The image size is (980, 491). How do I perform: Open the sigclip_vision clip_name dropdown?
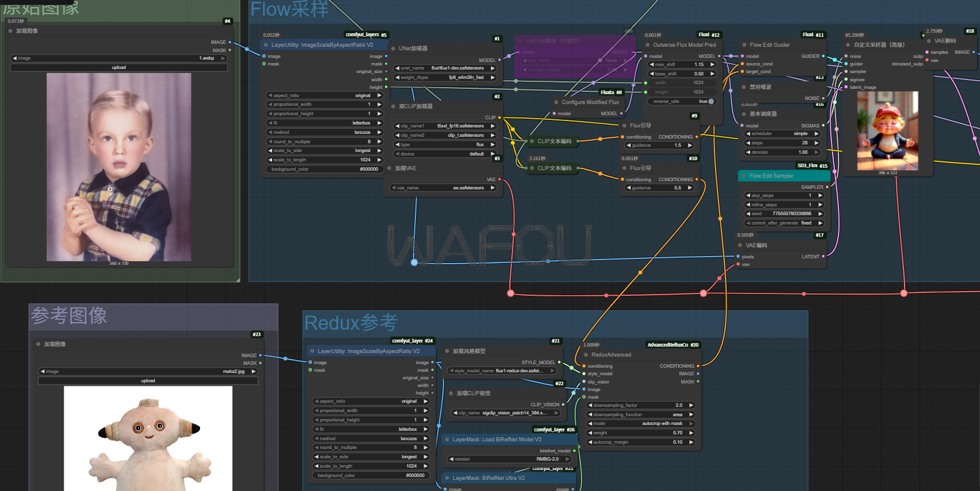pos(506,413)
